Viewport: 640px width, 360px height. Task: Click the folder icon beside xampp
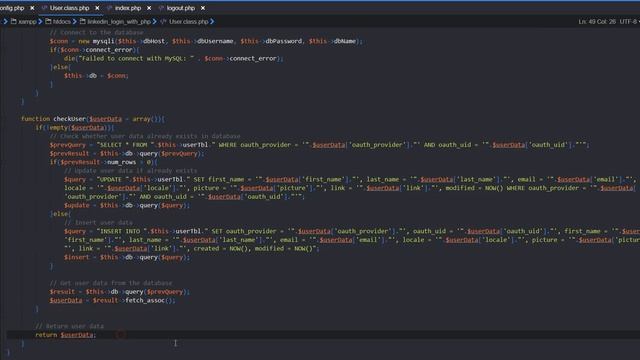click(14, 22)
